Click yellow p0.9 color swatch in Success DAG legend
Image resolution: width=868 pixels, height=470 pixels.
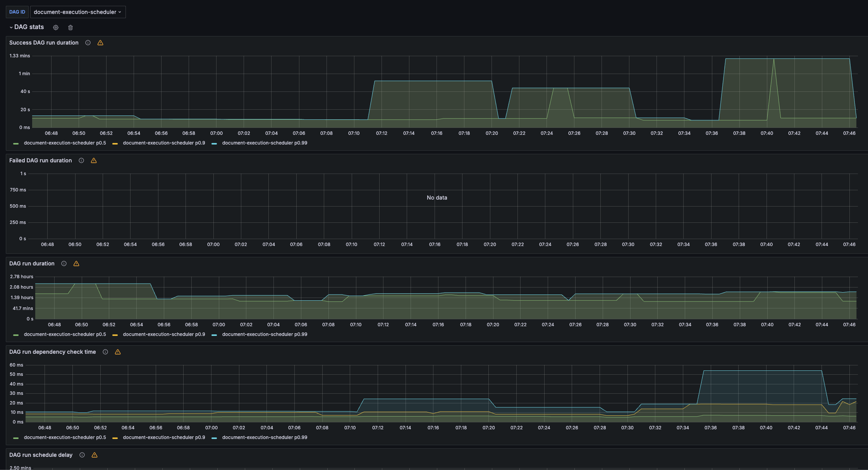coord(115,143)
